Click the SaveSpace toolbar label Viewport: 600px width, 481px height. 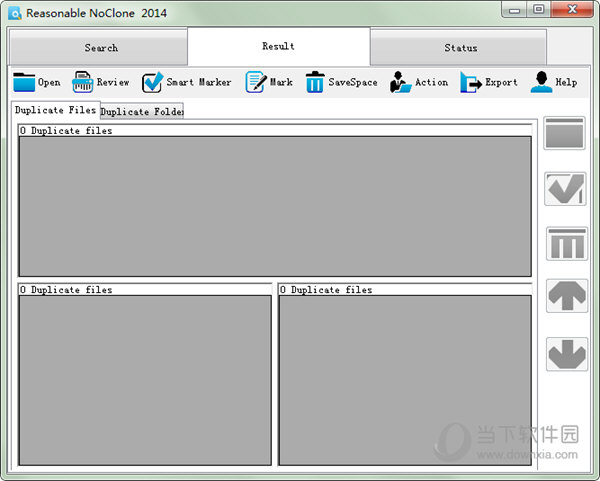tap(353, 82)
